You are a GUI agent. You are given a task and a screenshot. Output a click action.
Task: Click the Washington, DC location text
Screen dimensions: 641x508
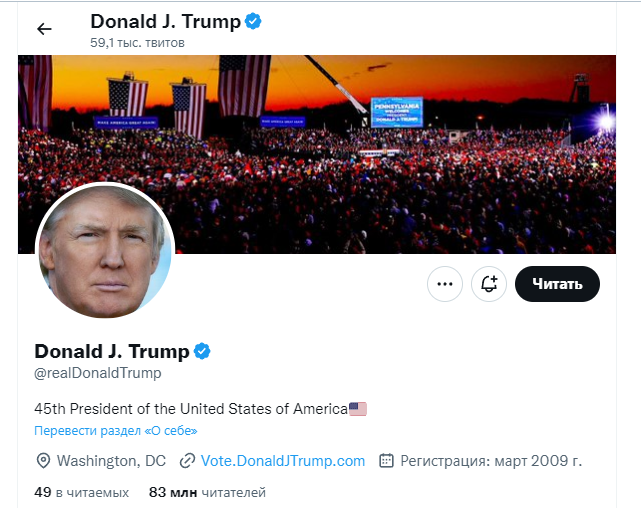click(111, 461)
